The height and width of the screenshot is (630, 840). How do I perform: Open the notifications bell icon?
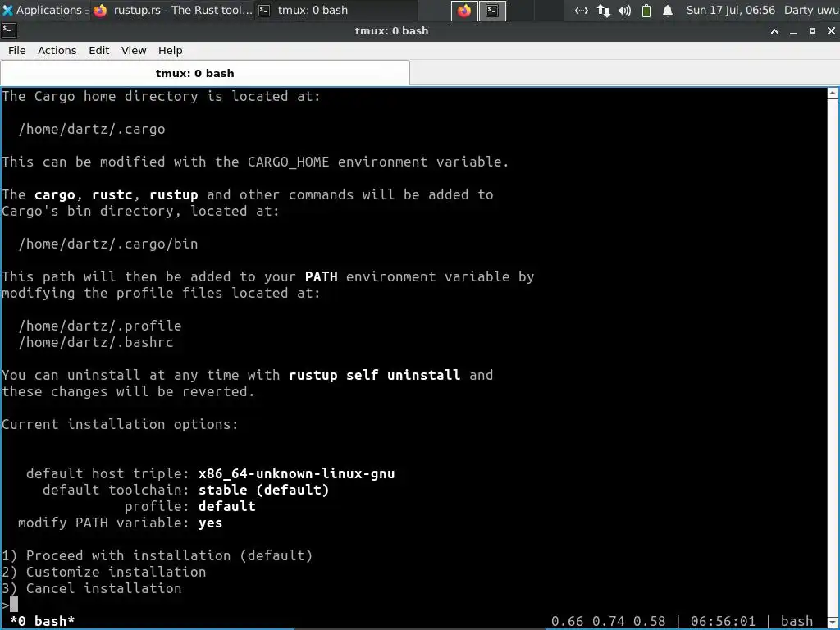point(668,11)
